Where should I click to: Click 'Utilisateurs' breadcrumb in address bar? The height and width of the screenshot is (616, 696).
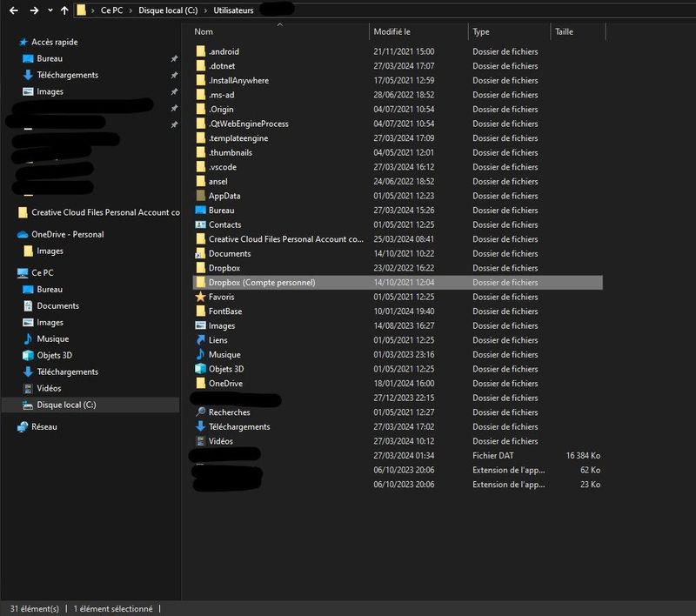click(x=233, y=10)
